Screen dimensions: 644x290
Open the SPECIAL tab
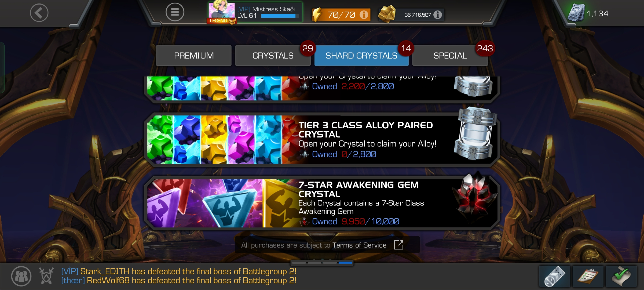(x=450, y=56)
